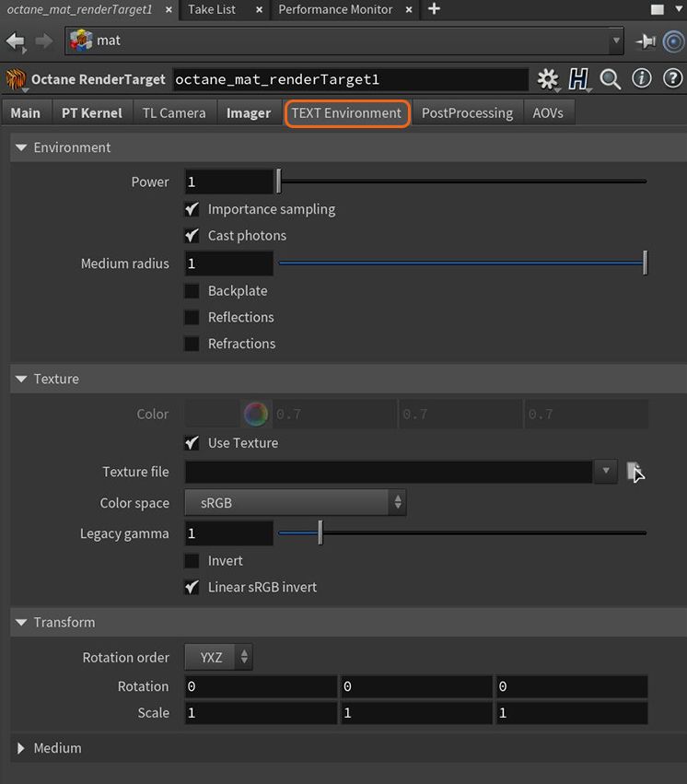Open the Performance Monitor tab
Viewport: 687px width, 784px height.
click(335, 10)
